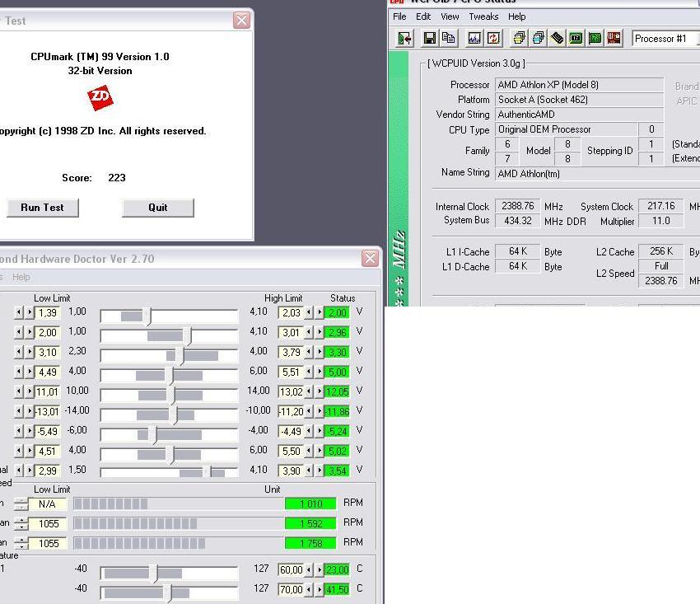
Task: Open the Processor #1 dropdown in WCPUID
Action: tap(665, 39)
